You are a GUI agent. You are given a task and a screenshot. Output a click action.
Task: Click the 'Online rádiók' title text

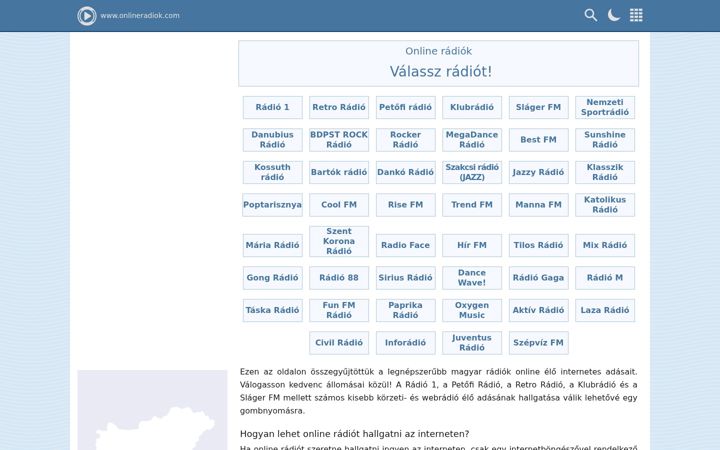click(x=439, y=51)
